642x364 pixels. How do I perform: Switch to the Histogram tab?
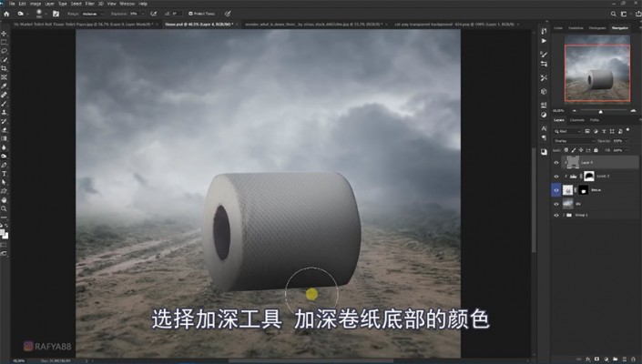(x=597, y=28)
